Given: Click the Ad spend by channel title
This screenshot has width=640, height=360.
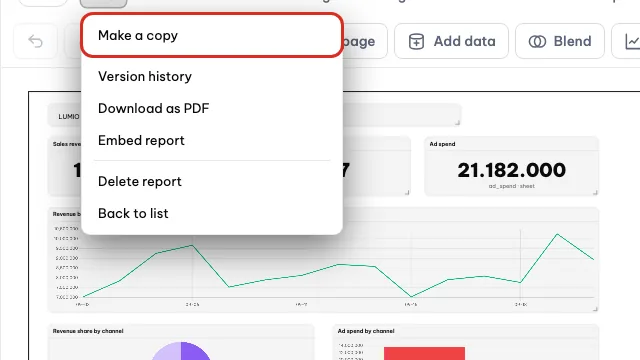Looking at the screenshot, I should 366,331.
